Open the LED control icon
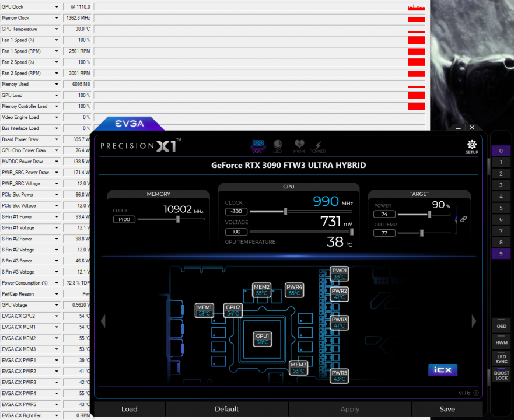The height and width of the screenshot is (420, 514). point(278,146)
